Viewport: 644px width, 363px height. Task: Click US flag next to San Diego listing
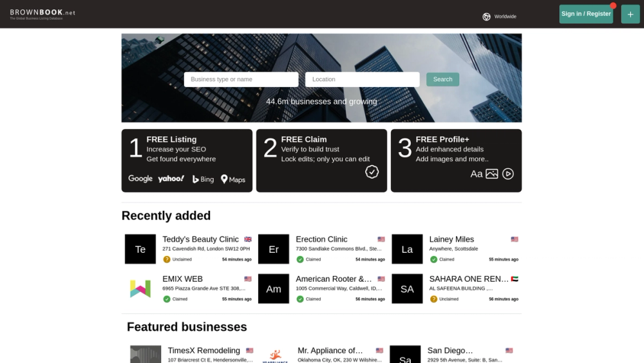(509, 351)
